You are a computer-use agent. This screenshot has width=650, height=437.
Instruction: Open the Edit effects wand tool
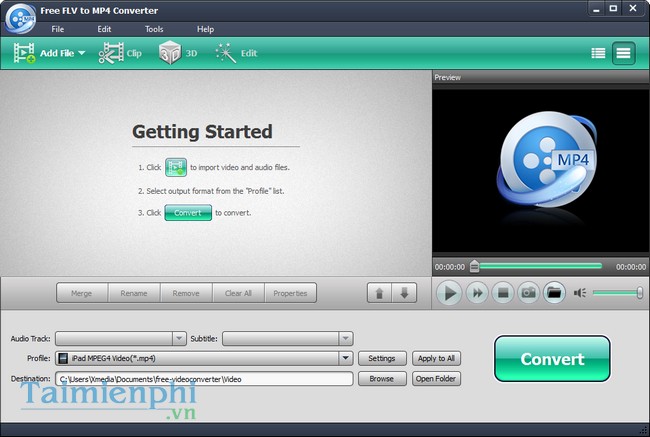pyautogui.click(x=236, y=53)
